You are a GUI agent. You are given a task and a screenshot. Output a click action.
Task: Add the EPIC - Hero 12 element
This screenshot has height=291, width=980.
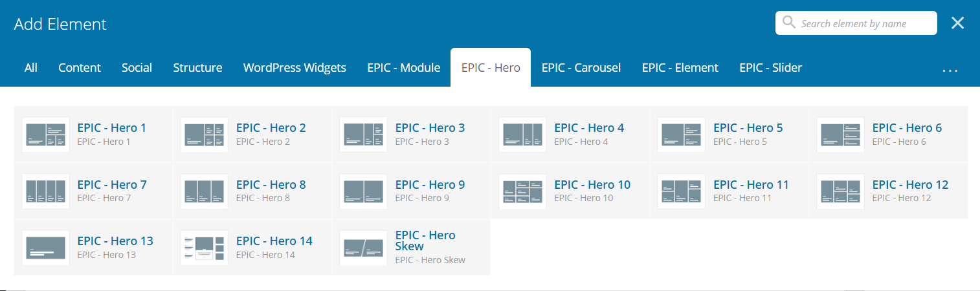point(909,185)
